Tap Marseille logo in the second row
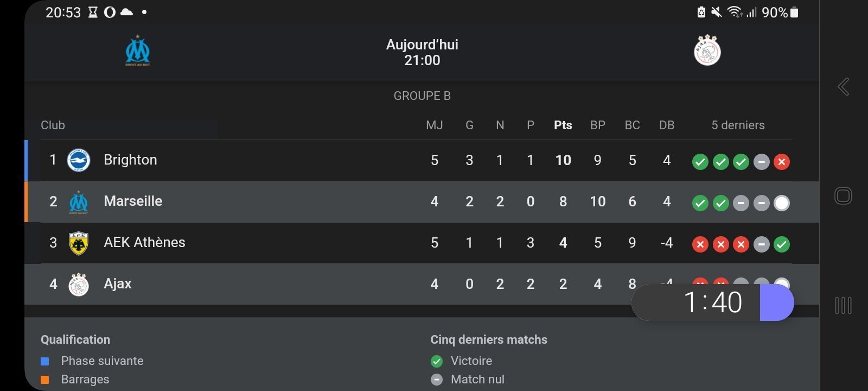The height and width of the screenshot is (391, 868). pos(79,202)
